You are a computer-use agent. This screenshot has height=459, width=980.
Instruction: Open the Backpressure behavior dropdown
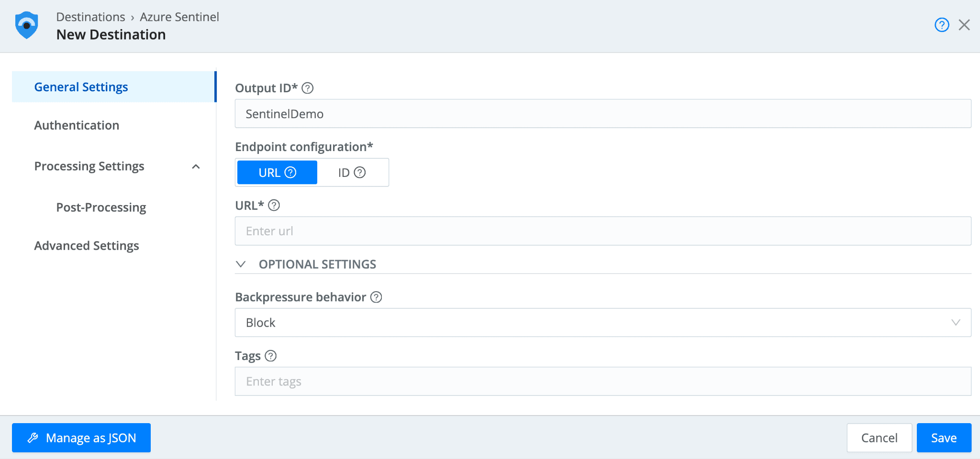pos(602,323)
